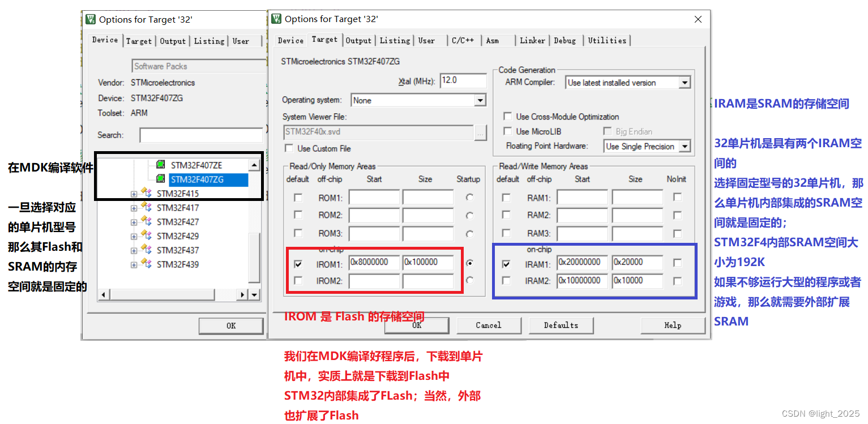
Task: Close the right Options for Target window
Action: tap(698, 19)
